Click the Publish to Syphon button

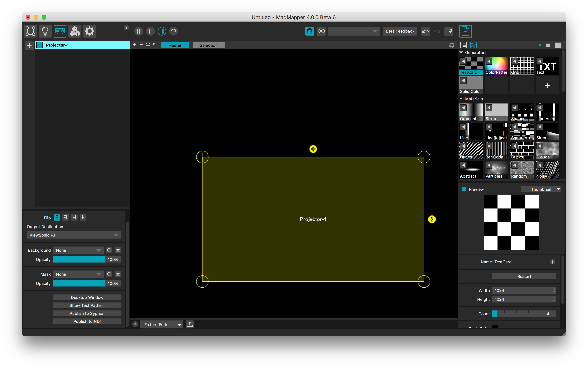(87, 313)
